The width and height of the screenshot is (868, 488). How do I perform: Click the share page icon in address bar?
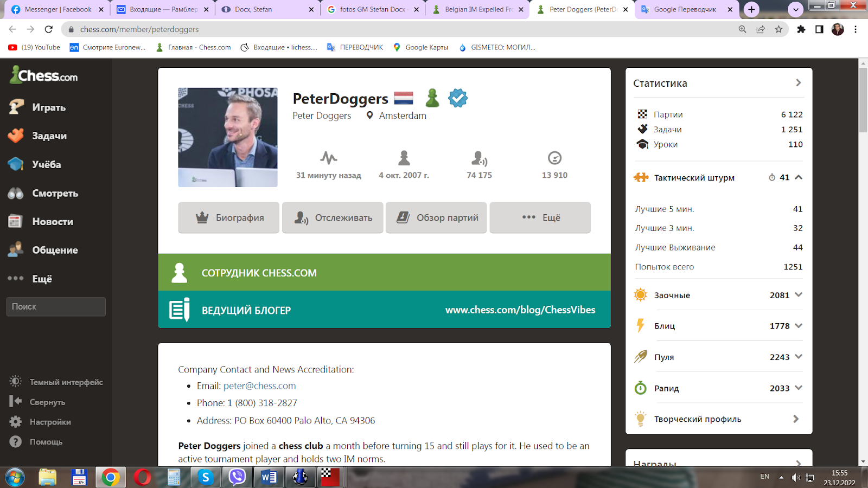(x=761, y=29)
